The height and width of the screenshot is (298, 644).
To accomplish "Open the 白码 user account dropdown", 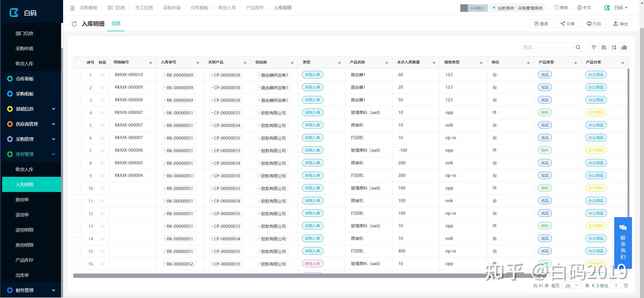I will [616, 8].
